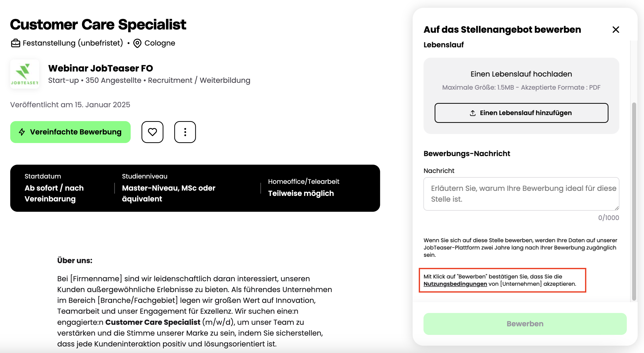Close the application panel with X
The height and width of the screenshot is (353, 644).
[x=616, y=30]
